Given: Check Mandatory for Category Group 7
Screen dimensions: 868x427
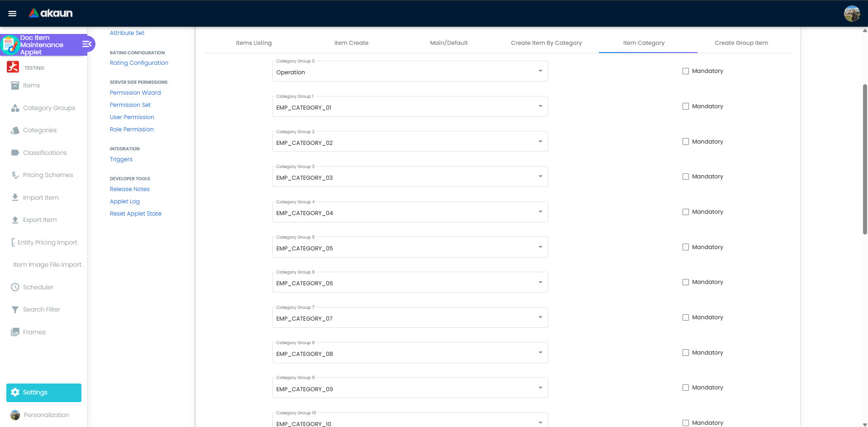Looking at the screenshot, I should pos(686,317).
